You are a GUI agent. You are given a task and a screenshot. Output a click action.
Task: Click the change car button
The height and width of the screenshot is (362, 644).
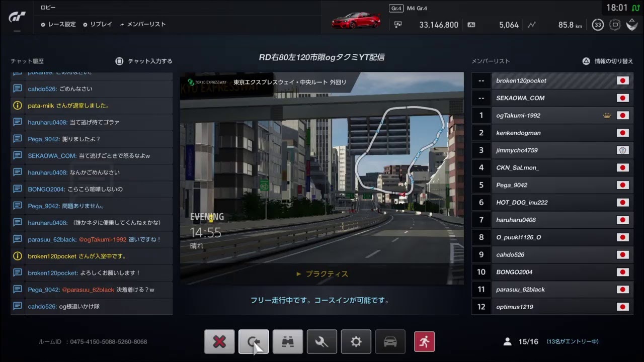pyautogui.click(x=390, y=342)
